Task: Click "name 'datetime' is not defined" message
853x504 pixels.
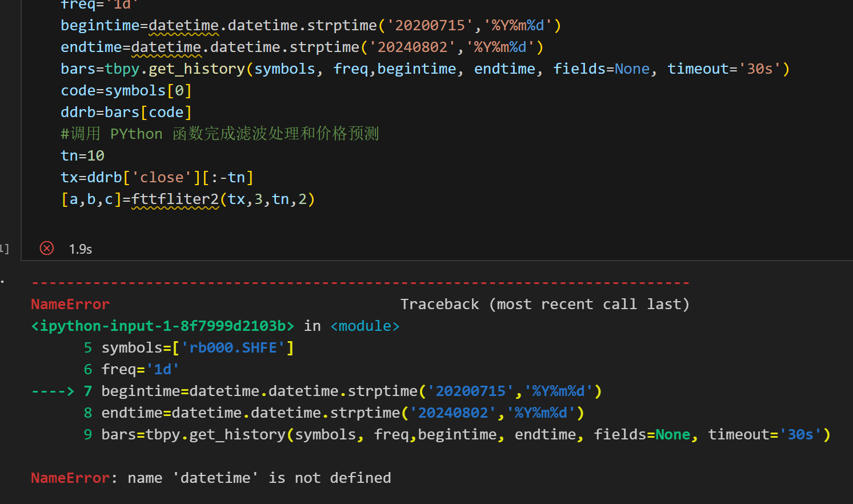Action: 259,478
